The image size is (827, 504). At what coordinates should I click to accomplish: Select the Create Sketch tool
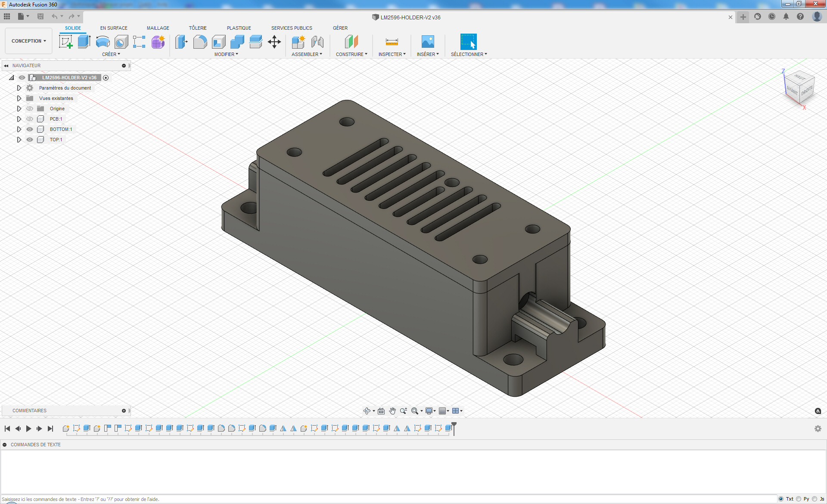coord(66,42)
